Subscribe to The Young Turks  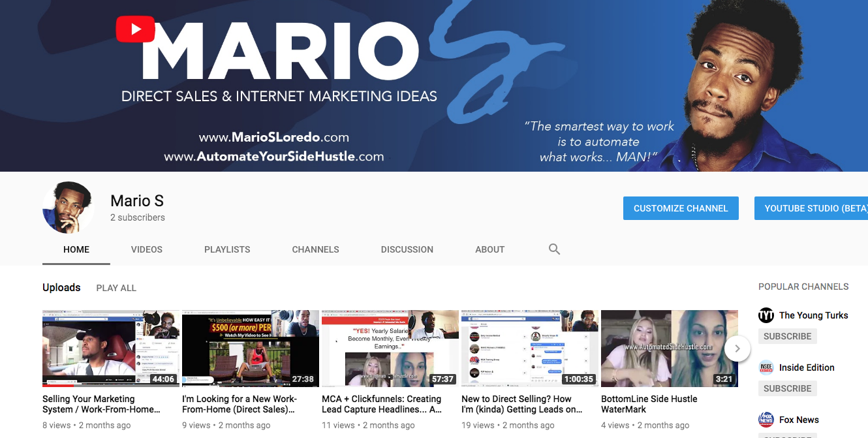[x=788, y=336]
